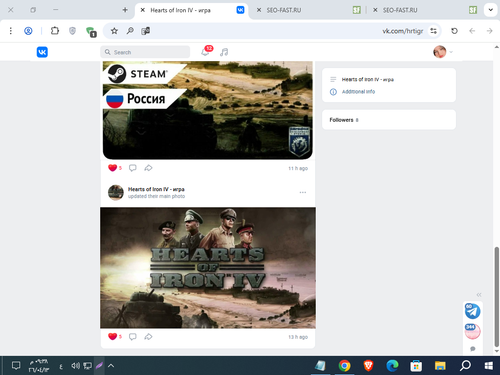Viewport: 500px width, 375px height.
Task: Bookmark this page with the star icon
Action: [x=114, y=31]
